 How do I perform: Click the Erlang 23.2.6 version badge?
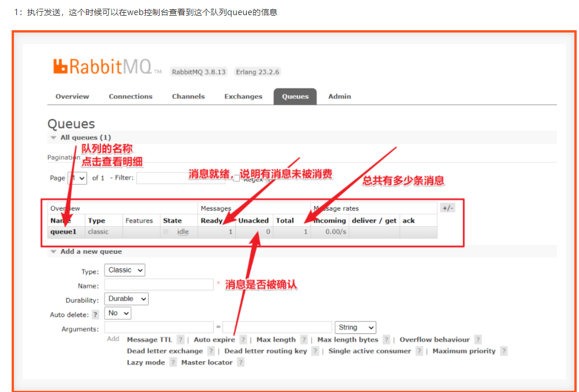click(x=257, y=71)
